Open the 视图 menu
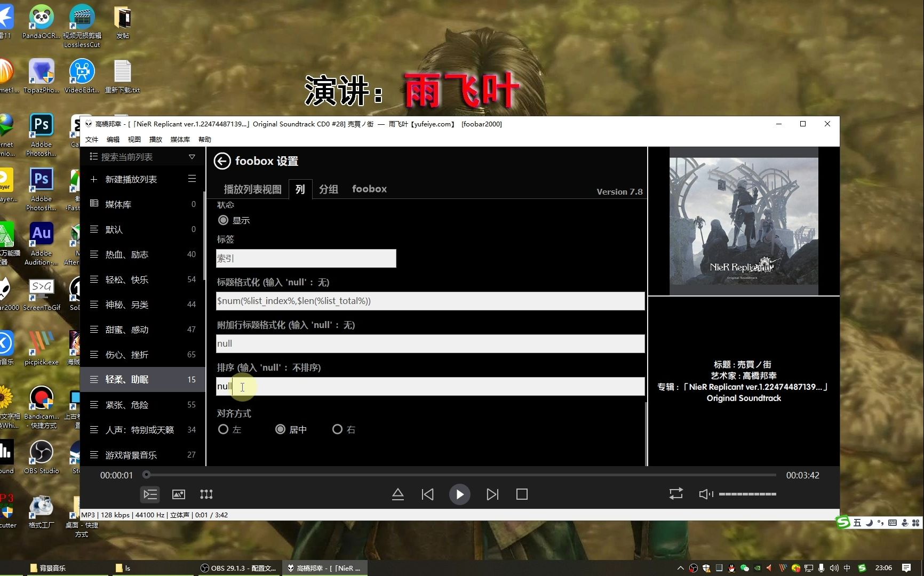 point(134,139)
